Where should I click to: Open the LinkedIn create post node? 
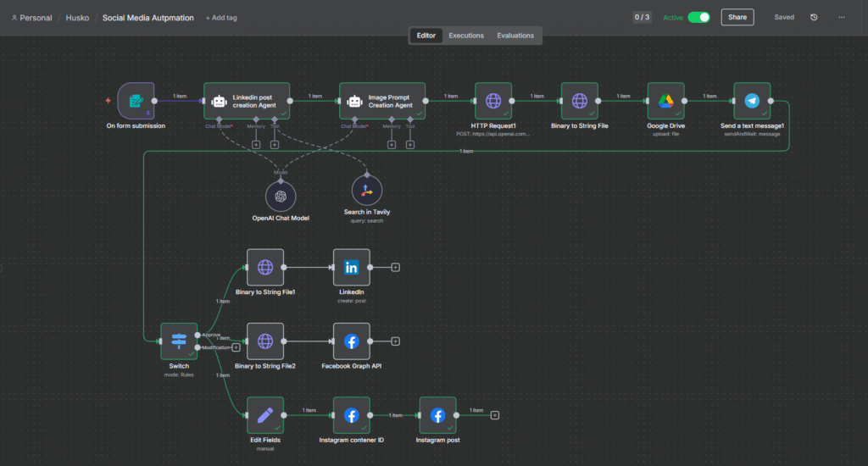click(351, 267)
